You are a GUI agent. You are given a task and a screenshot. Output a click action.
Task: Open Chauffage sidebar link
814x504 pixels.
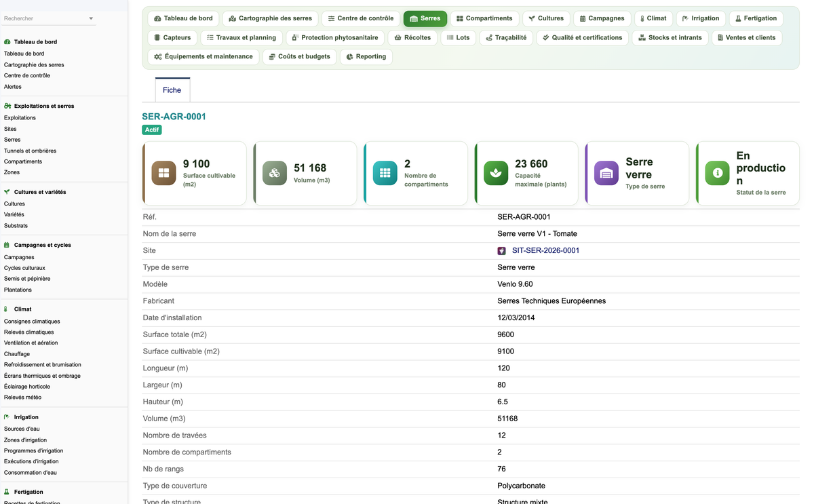[17, 354]
